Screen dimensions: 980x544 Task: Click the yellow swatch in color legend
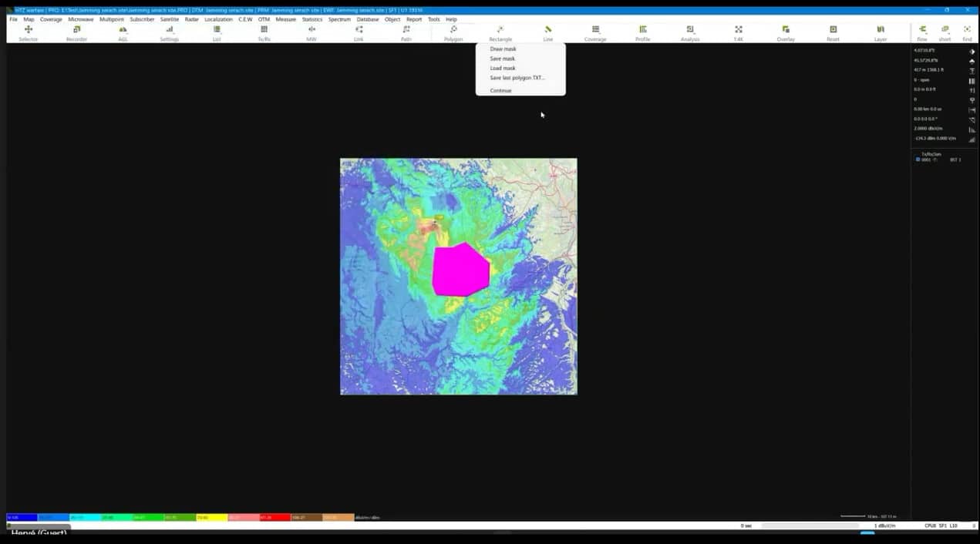pos(211,518)
